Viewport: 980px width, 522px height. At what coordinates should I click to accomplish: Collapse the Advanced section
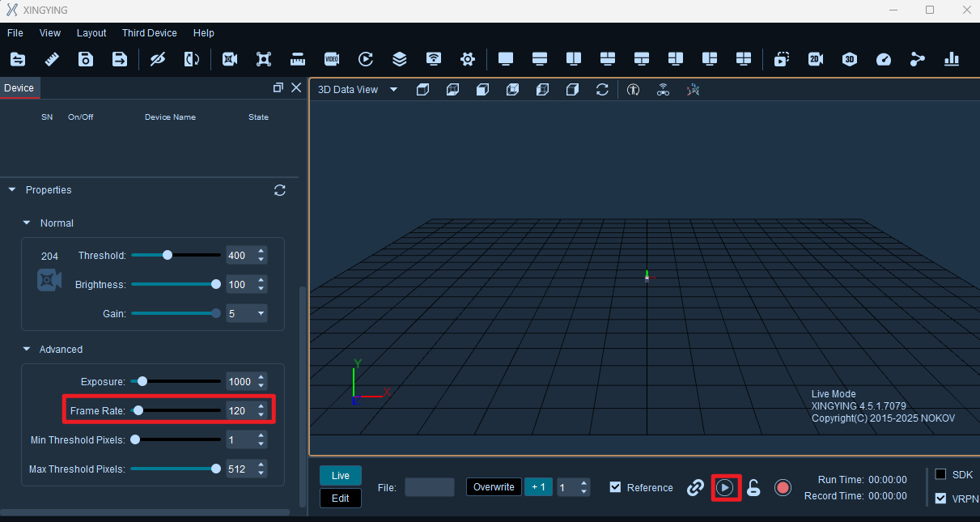click(27, 350)
